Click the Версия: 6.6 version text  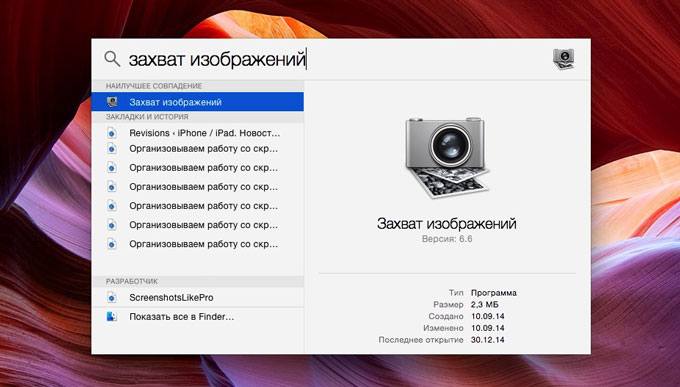447,239
